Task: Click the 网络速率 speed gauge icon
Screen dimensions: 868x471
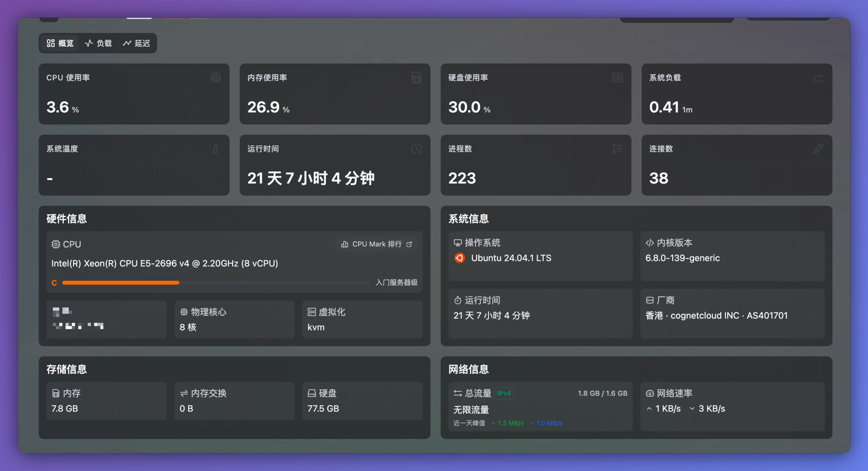Action: click(x=650, y=393)
